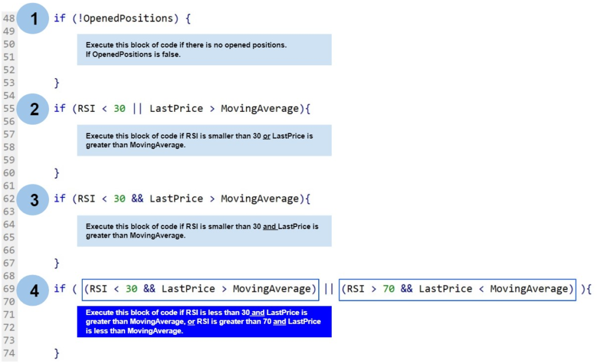Click the numbered circle badge 2
597x364 pixels.
click(x=33, y=109)
